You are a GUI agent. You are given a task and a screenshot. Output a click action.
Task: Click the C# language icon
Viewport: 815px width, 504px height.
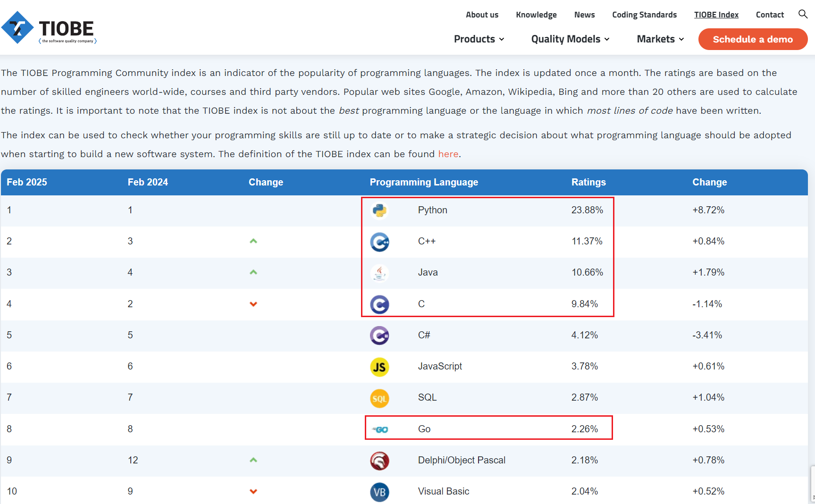379,336
